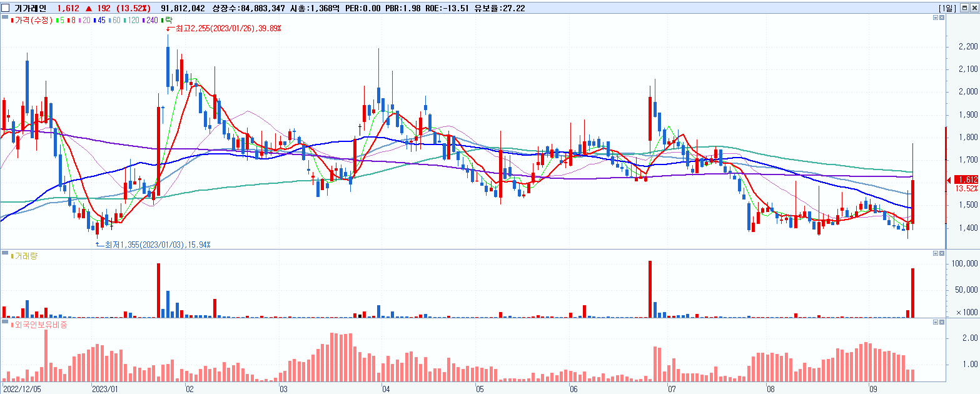Click the 1,800 price axis label
The height and width of the screenshot is (394, 980).
click(x=969, y=138)
